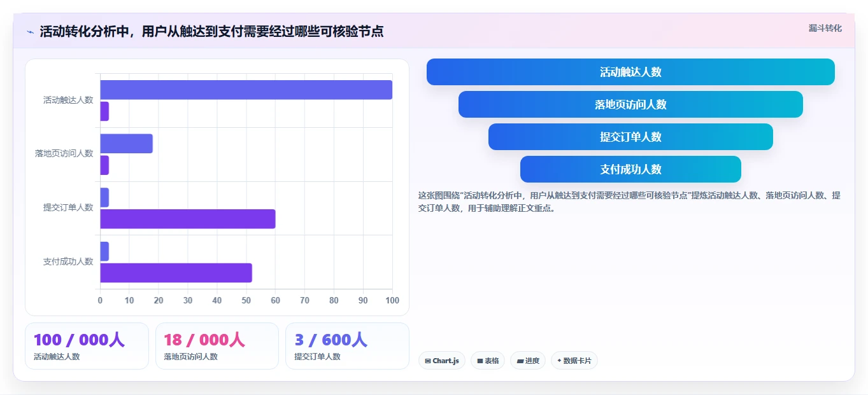The height and width of the screenshot is (395, 868).
Task: Click the x-axis value 100
Action: tap(392, 300)
